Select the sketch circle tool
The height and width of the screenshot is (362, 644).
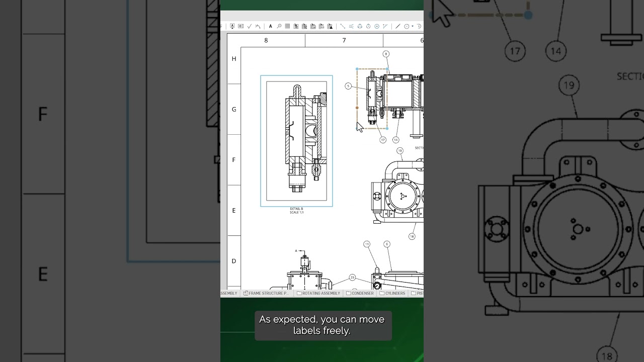pyautogui.click(x=407, y=26)
